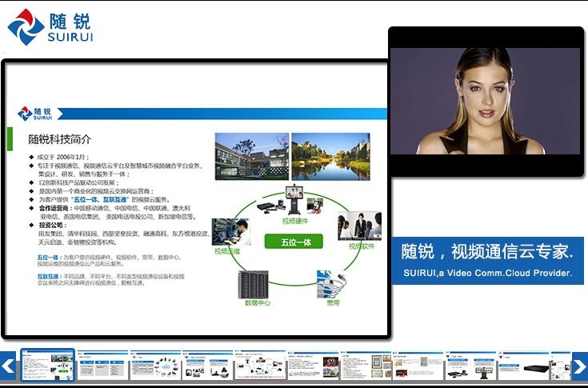Image resolution: width=588 pixels, height=388 pixels.
Task: Open the eighth thumbnail with framed certificates
Action: (417, 366)
